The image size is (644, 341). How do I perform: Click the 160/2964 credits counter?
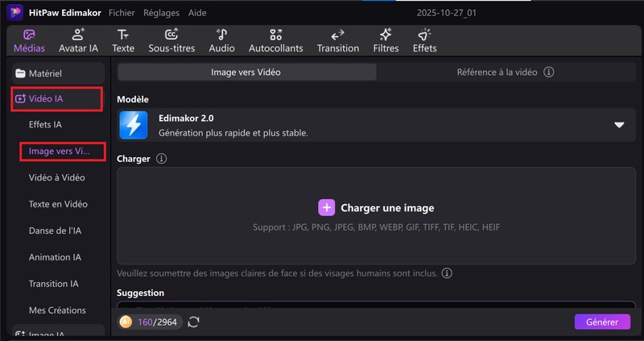click(x=157, y=322)
